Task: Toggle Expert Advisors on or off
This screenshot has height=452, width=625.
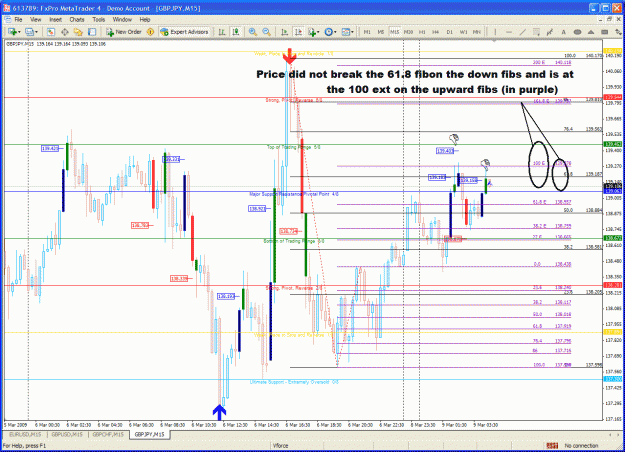Action: 185,32
